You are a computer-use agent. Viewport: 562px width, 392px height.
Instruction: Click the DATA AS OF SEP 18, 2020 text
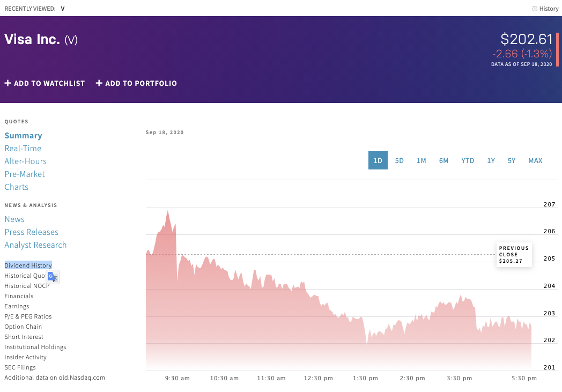[521, 64]
